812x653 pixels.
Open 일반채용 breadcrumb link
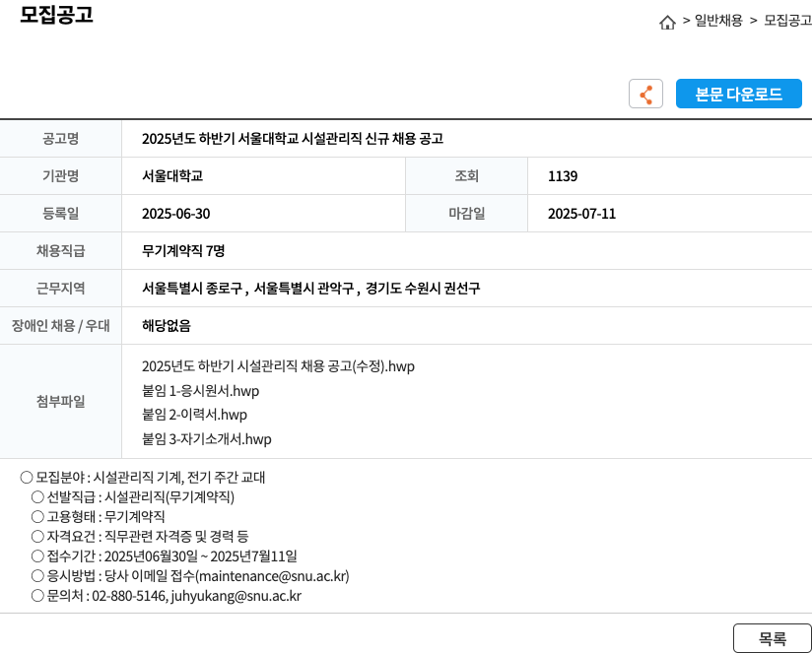(x=718, y=21)
